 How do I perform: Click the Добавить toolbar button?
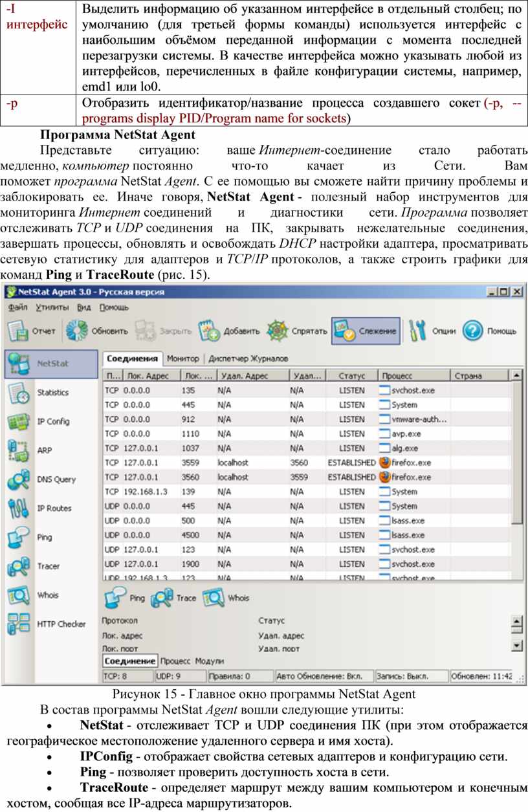tap(228, 331)
